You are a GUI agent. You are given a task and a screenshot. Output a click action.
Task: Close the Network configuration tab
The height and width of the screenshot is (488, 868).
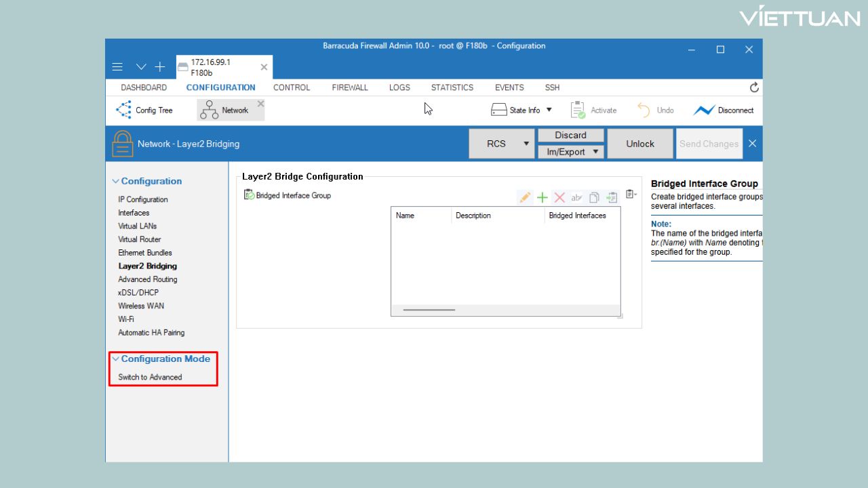(x=260, y=104)
